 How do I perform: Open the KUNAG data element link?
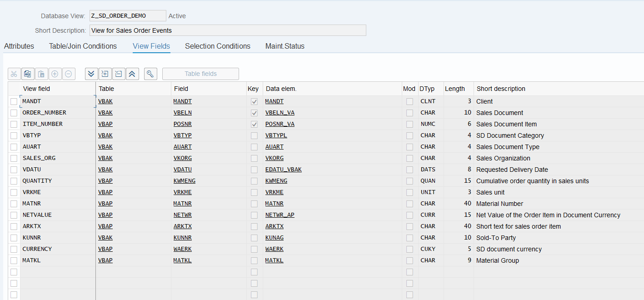[x=275, y=238]
